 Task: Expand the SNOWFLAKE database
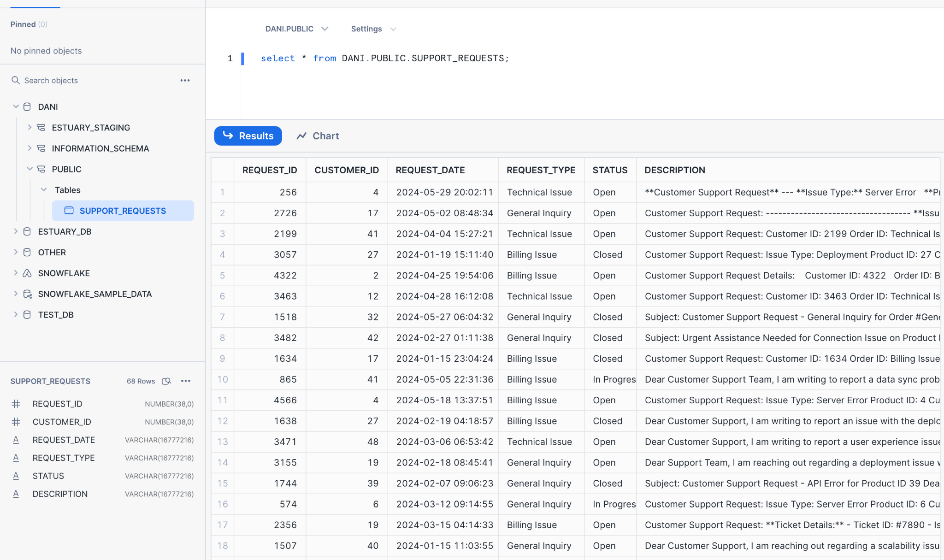click(x=16, y=272)
